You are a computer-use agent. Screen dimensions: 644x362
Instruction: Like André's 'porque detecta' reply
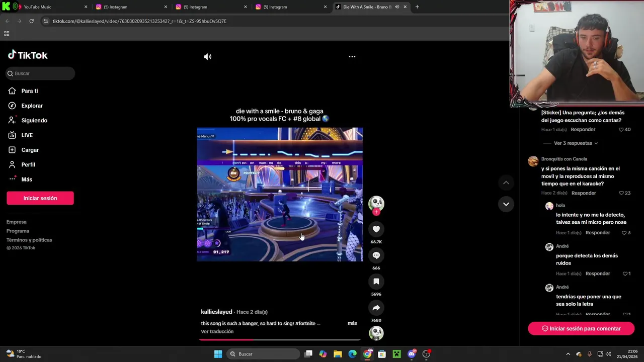point(625,274)
